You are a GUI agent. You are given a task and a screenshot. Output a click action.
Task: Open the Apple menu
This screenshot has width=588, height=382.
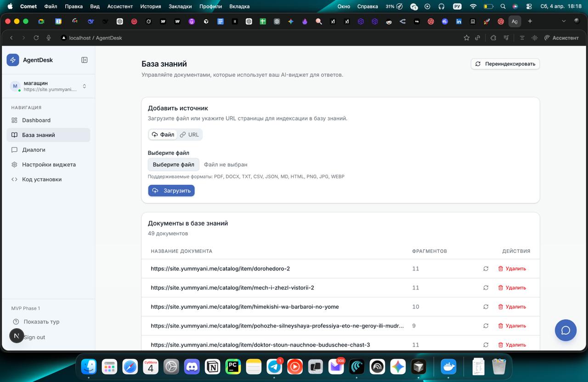10,6
